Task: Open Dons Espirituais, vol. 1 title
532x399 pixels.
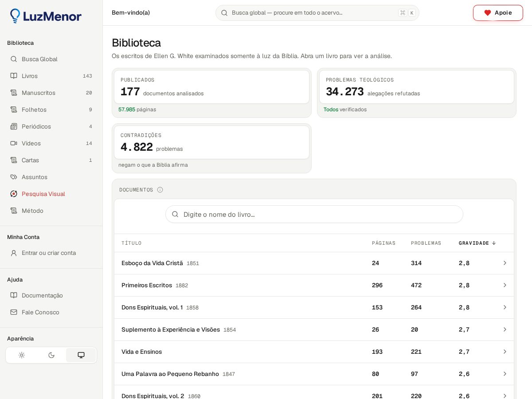Action: click(152, 307)
